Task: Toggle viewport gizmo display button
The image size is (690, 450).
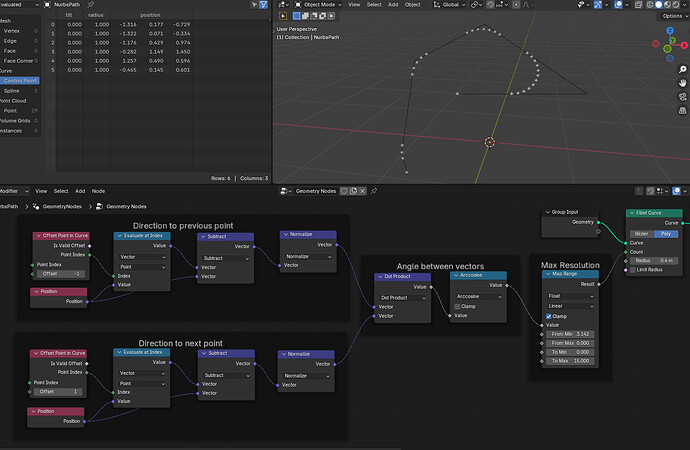Action: tap(598, 4)
